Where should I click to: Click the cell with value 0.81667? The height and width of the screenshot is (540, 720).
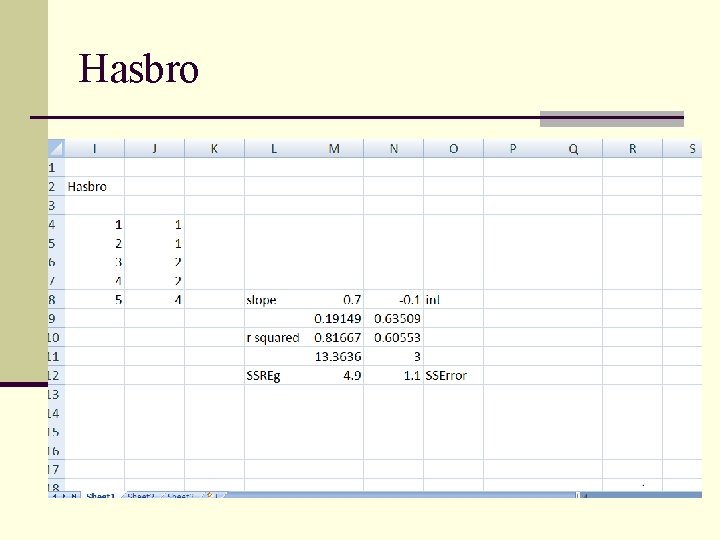[x=334, y=338]
